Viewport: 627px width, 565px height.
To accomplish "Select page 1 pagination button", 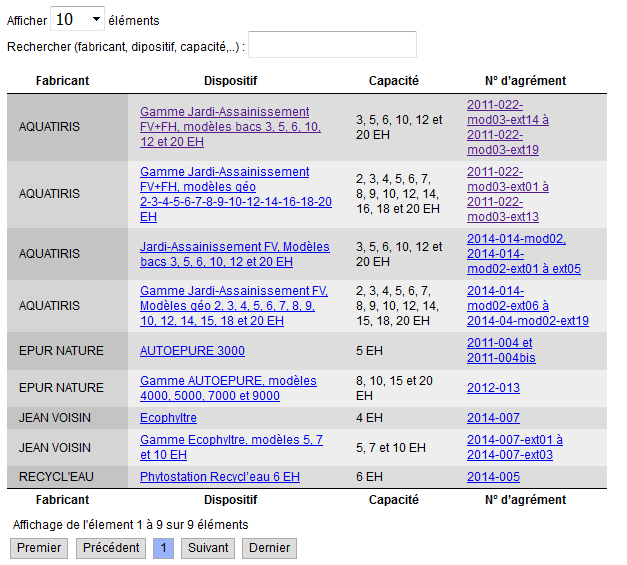I will [164, 548].
